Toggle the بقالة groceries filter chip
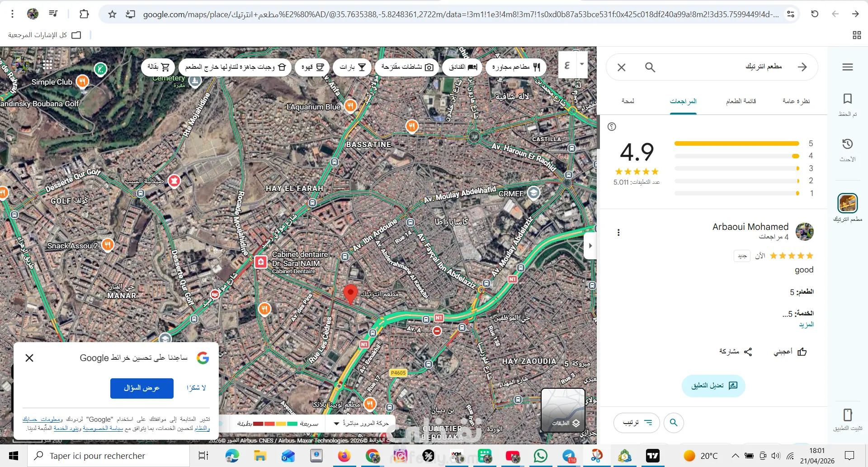Image resolution: width=868 pixels, height=467 pixels. (x=158, y=67)
